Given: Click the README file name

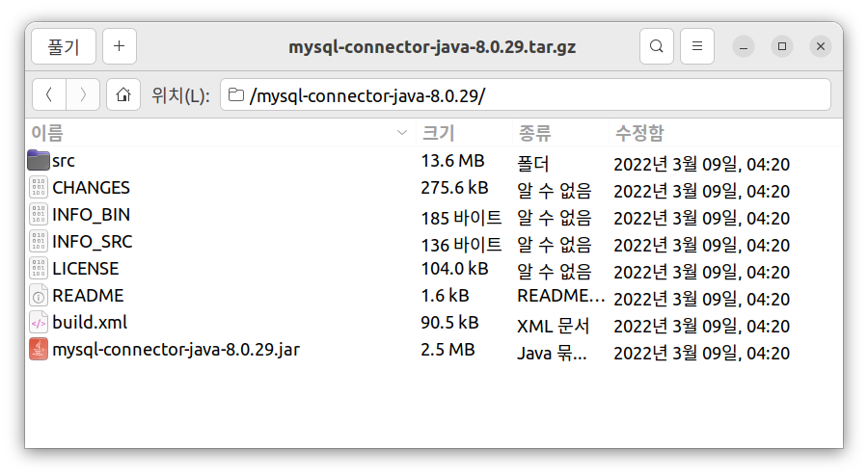Looking at the screenshot, I should pyautogui.click(x=88, y=296).
